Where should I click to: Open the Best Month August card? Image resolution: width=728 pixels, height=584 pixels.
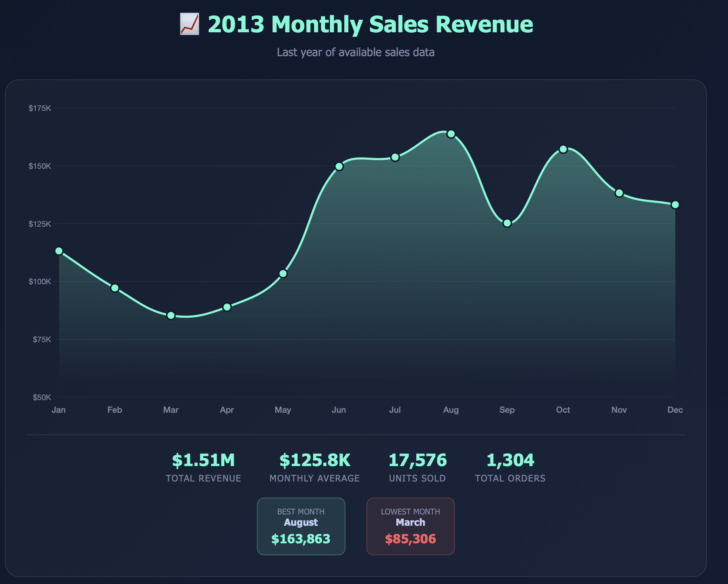coord(301,525)
